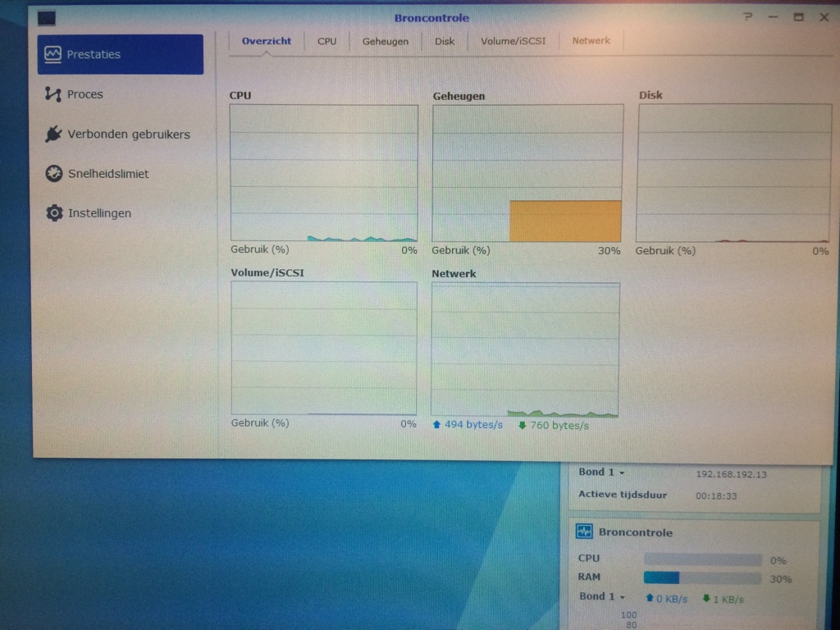Open the Volume/iSCSI tab
This screenshot has width=840, height=630.
514,41
